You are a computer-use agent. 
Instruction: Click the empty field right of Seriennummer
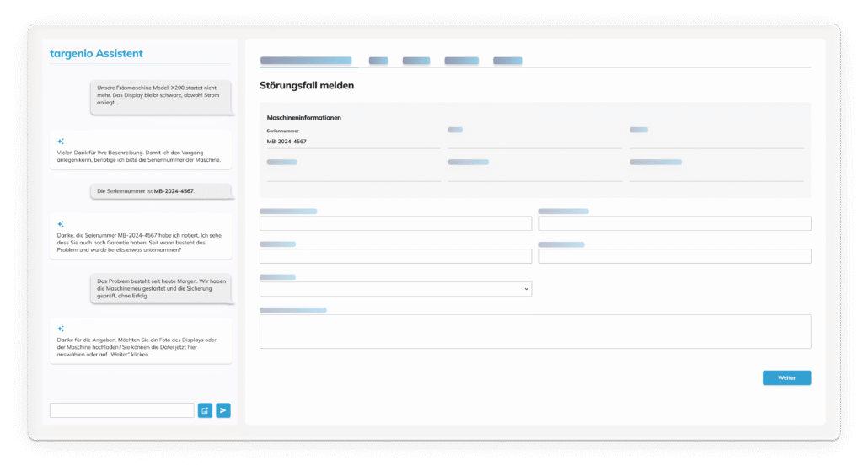coord(534,142)
